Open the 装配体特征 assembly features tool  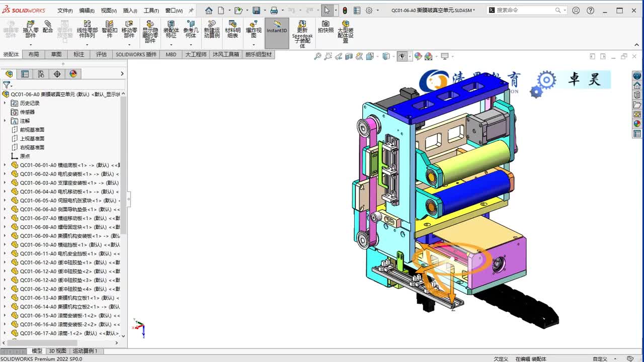coord(171,29)
